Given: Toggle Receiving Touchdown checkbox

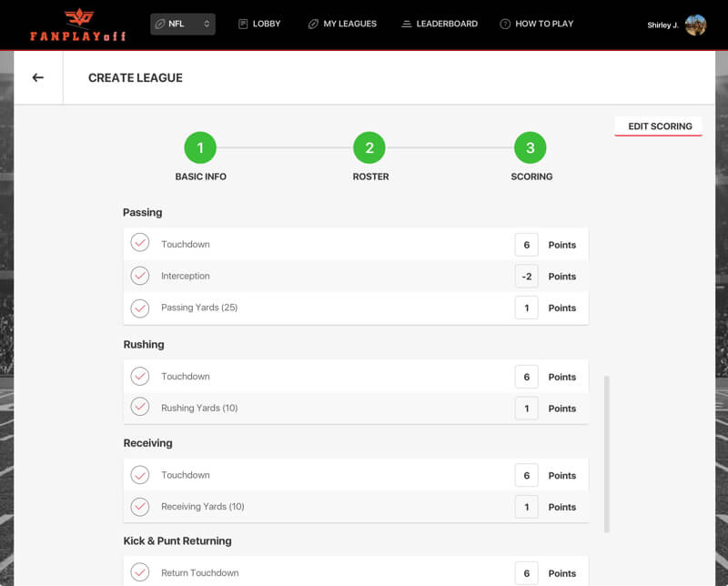Looking at the screenshot, I should 140,475.
